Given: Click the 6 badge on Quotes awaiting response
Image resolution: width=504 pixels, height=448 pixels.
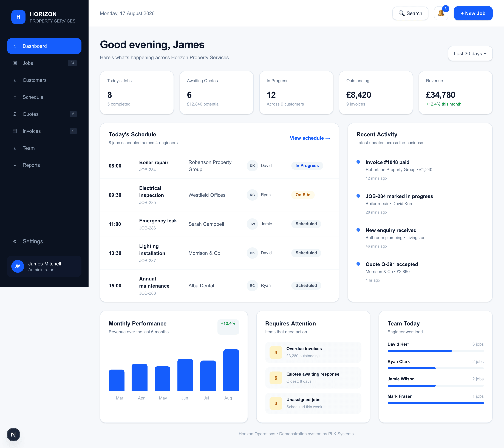Looking at the screenshot, I should (276, 378).
